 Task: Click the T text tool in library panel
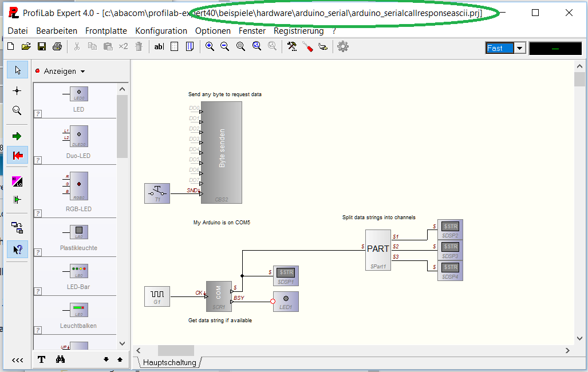[42, 359]
